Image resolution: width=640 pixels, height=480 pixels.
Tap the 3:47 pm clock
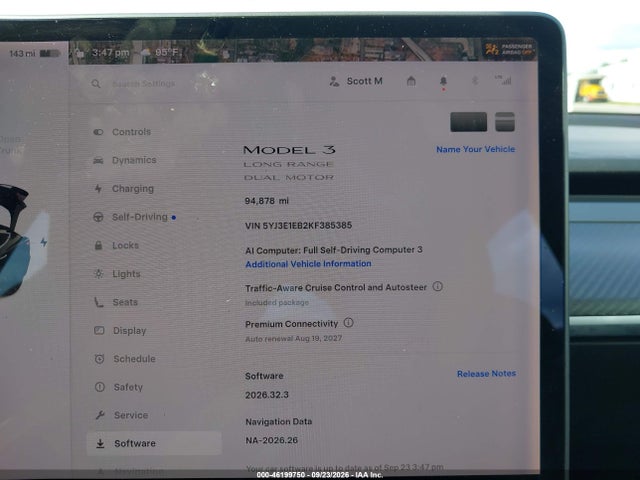pos(111,53)
